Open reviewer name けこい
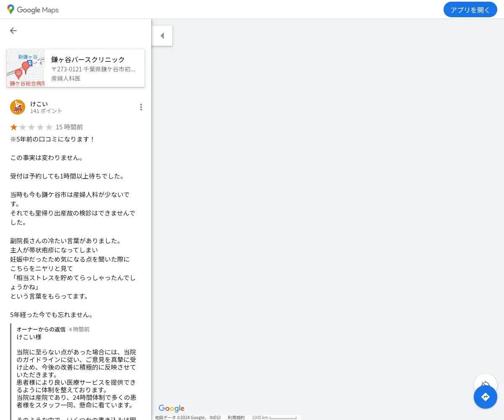 coord(39,104)
